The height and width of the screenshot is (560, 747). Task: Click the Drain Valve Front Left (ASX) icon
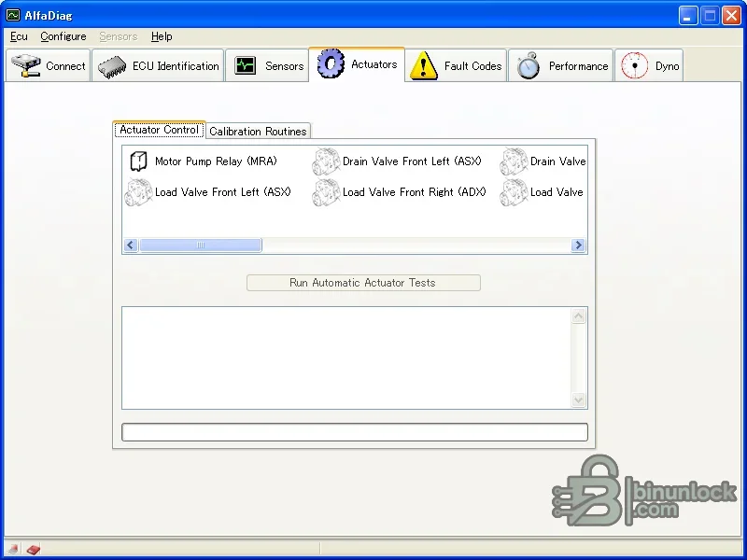coord(326,161)
